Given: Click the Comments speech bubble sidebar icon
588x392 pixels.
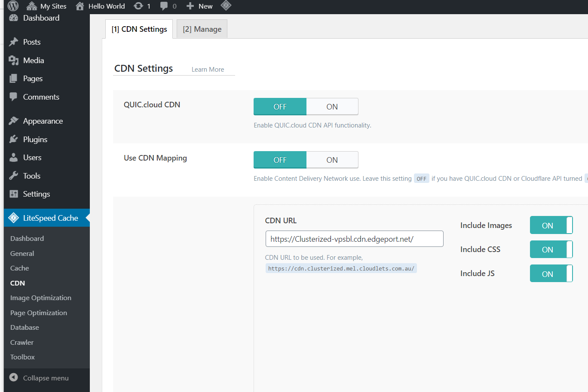Looking at the screenshot, I should click(x=14, y=97).
